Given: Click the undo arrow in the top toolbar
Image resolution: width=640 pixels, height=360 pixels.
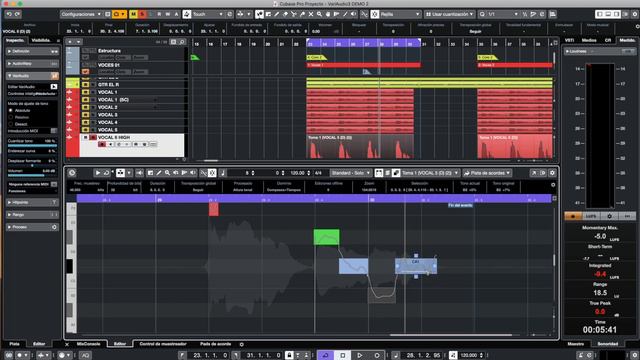Looking at the screenshot, I should click(x=9, y=14).
